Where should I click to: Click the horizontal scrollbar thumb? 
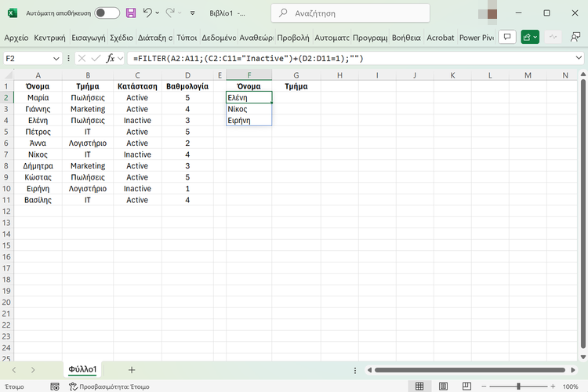470,370
